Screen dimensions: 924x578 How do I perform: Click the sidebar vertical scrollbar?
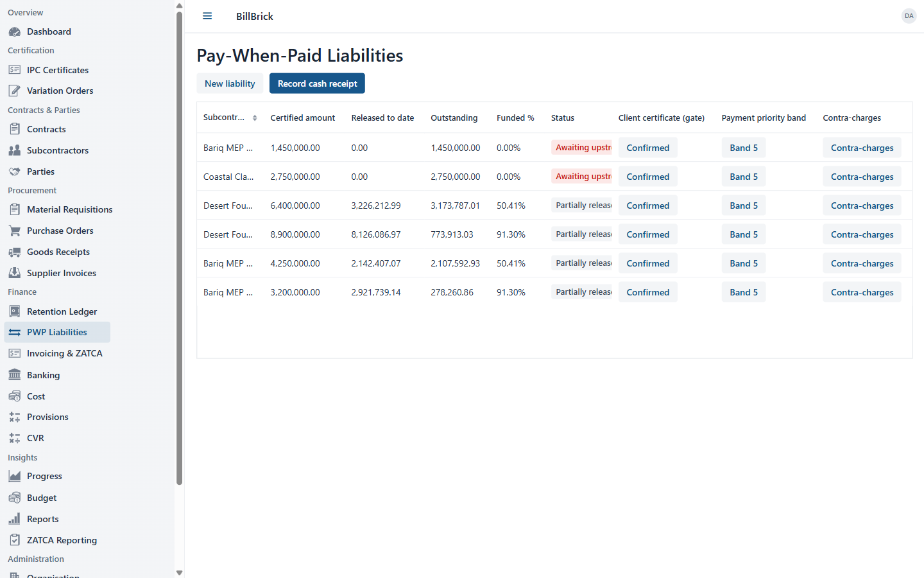pyautogui.click(x=179, y=249)
